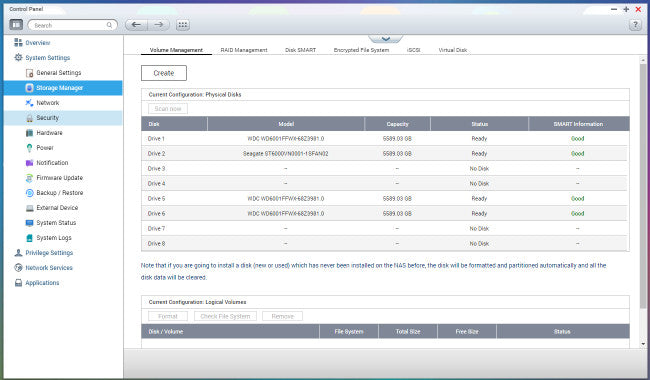The height and width of the screenshot is (380, 650).
Task: Expand the collapsed top panel chevron
Action: pos(386,39)
